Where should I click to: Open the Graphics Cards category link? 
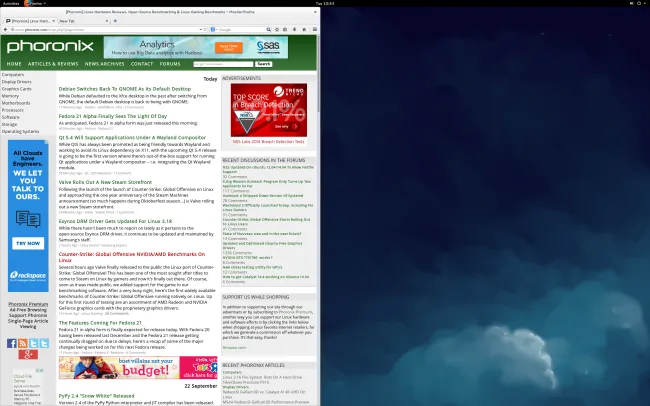click(16, 89)
